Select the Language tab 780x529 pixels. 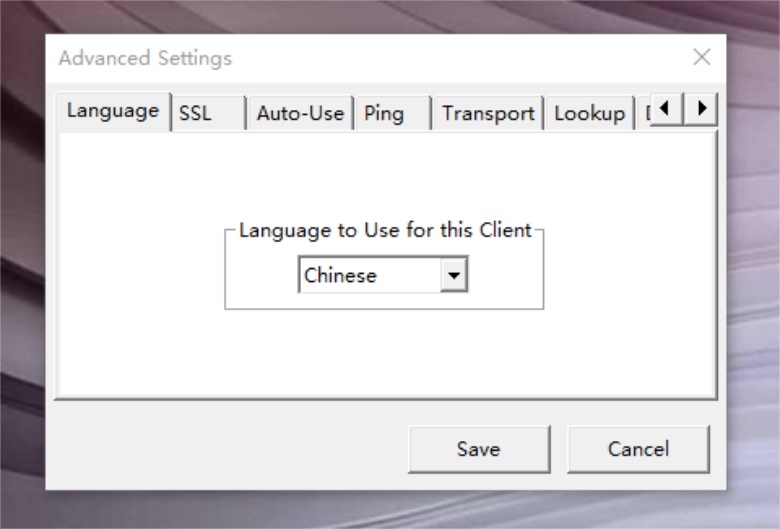point(113,111)
